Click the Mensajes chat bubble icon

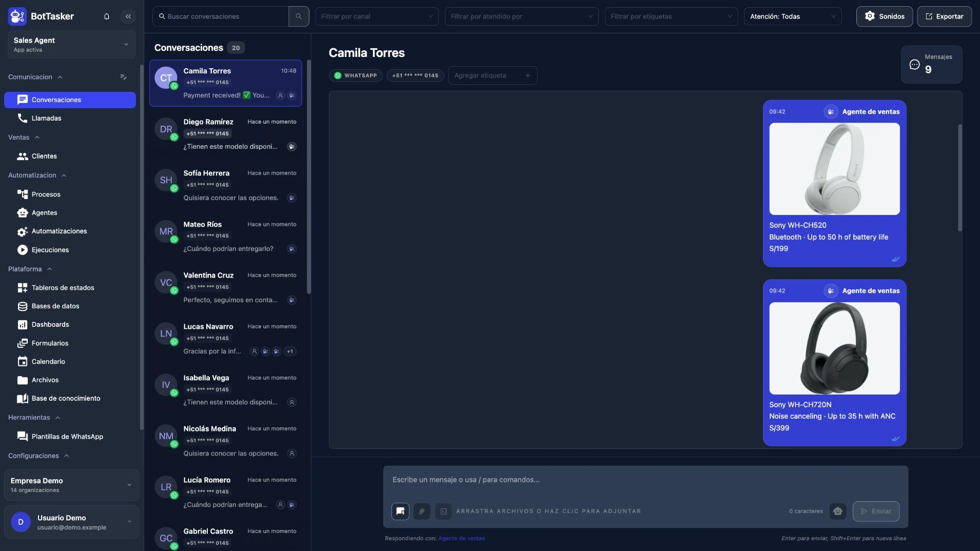[914, 64]
